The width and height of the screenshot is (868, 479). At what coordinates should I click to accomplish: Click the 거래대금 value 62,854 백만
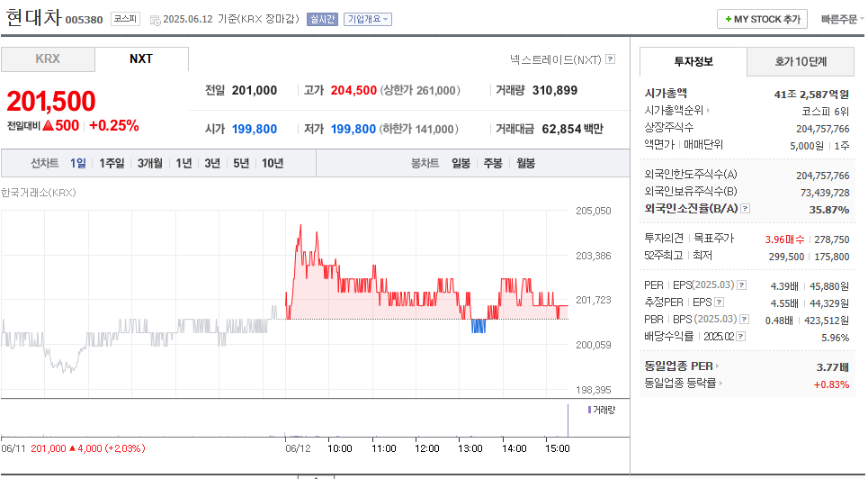click(572, 129)
